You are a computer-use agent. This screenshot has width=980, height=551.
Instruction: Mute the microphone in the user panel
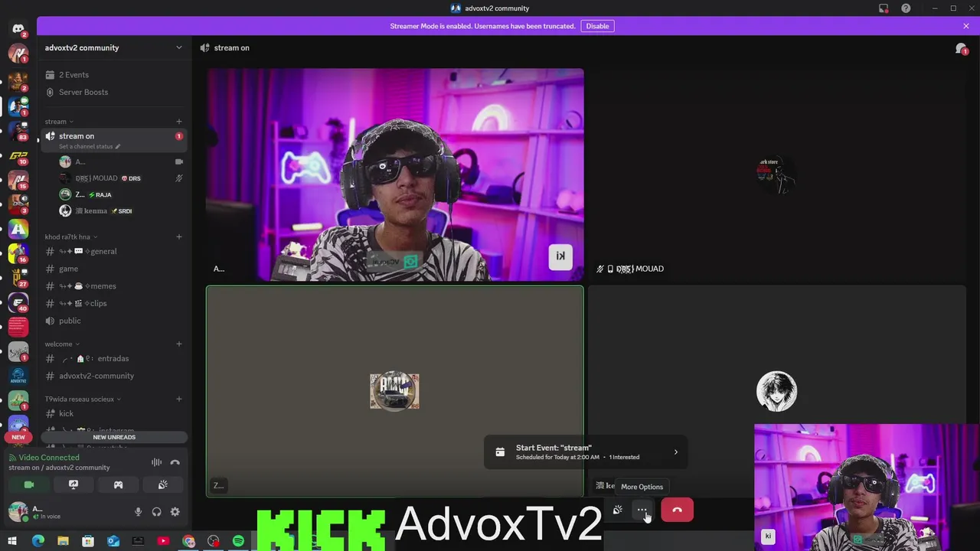pos(138,512)
